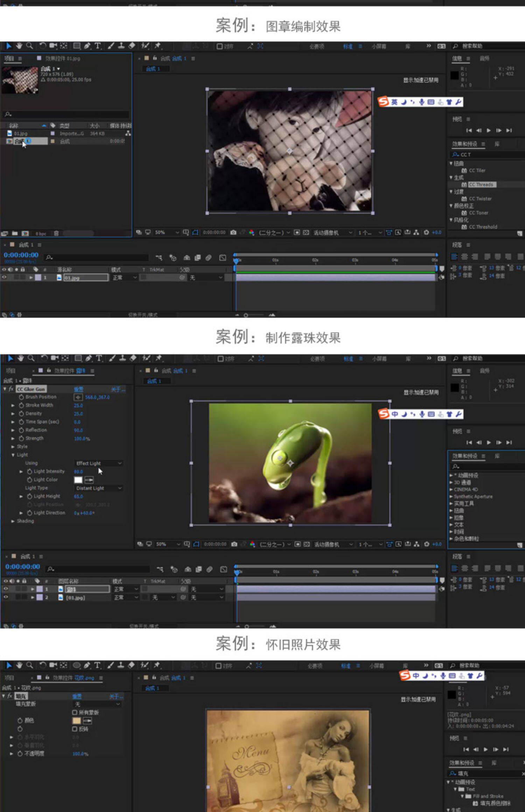Select the Type tool in the 图章编制效果 example

[x=98, y=46]
